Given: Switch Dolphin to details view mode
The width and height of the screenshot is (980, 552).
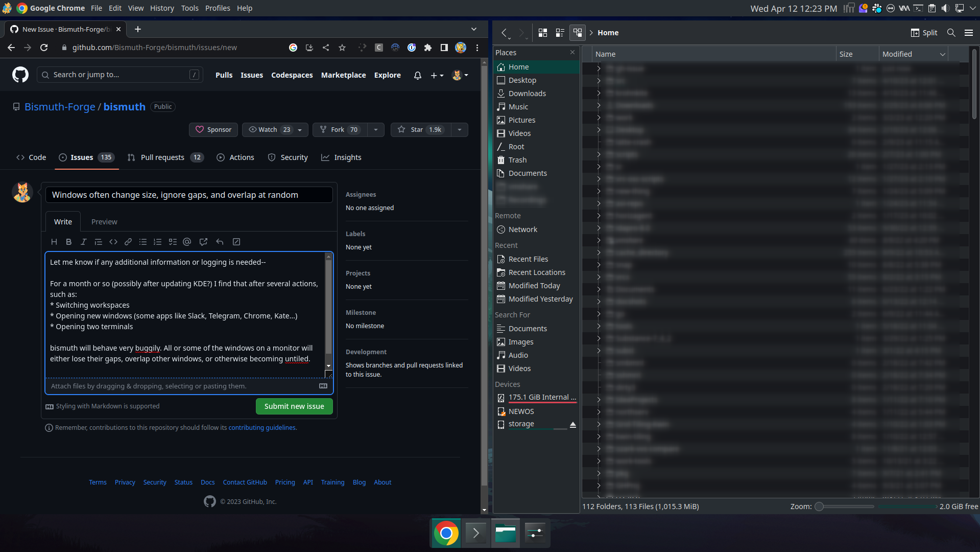Looking at the screenshot, I should click(578, 33).
